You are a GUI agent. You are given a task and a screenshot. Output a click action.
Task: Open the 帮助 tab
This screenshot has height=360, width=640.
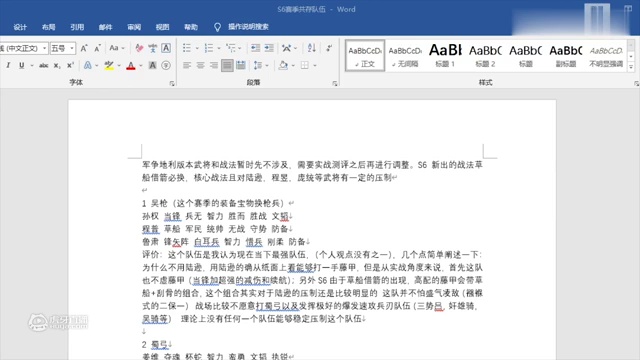click(x=191, y=27)
